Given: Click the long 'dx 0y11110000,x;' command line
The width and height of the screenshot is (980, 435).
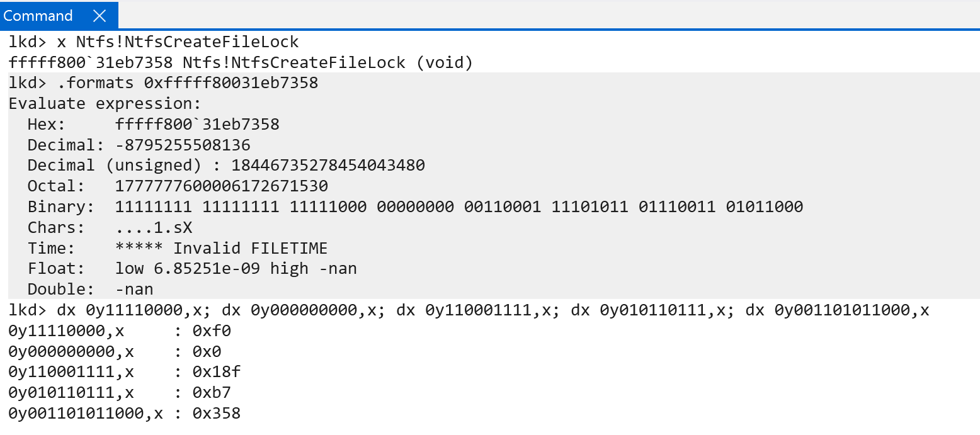Looking at the screenshot, I should (x=469, y=310).
